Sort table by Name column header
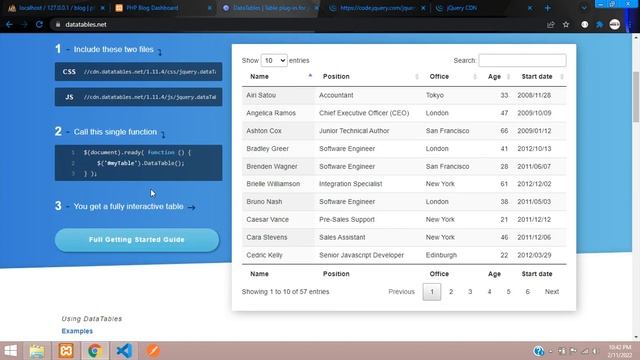Image resolution: width=640 pixels, height=360 pixels. (278, 76)
